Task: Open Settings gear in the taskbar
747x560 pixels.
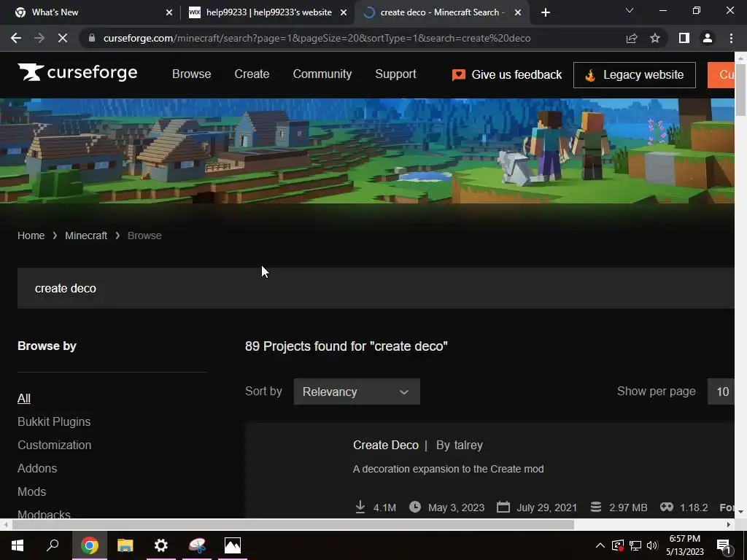Action: (x=161, y=545)
